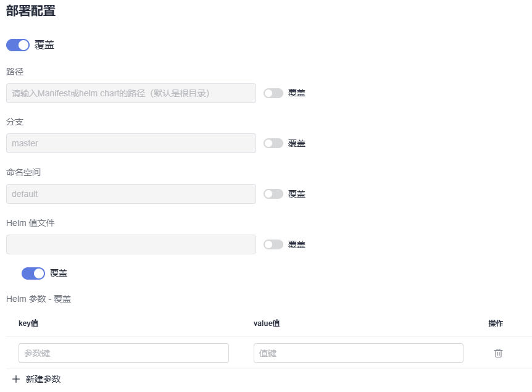Click the value值 column header
The width and height of the screenshot is (532, 392).
267,323
